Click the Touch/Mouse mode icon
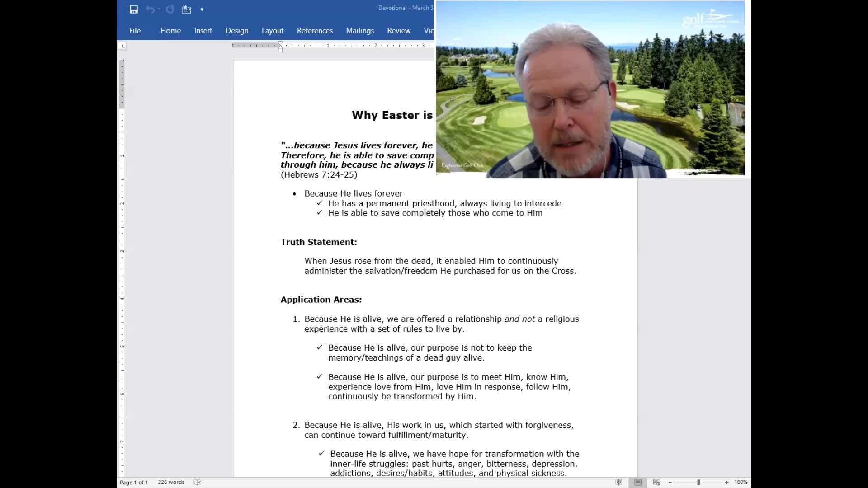The image size is (868, 488). point(186,9)
